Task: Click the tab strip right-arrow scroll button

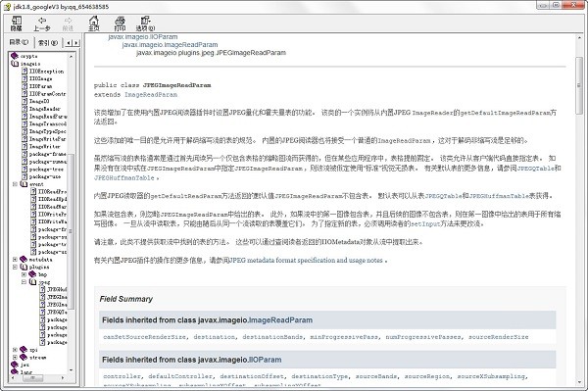Action: pyautogui.click(x=76, y=43)
